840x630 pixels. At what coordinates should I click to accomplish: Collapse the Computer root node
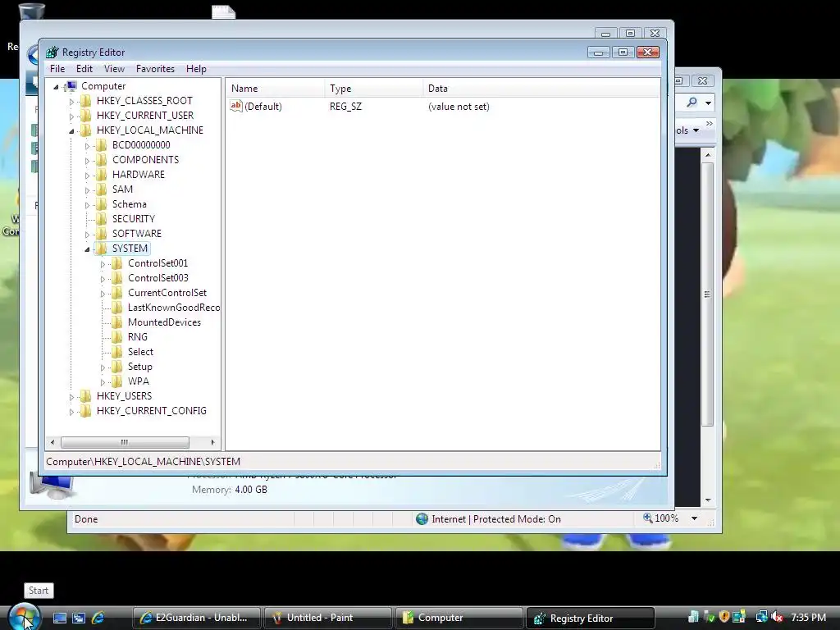[57, 87]
